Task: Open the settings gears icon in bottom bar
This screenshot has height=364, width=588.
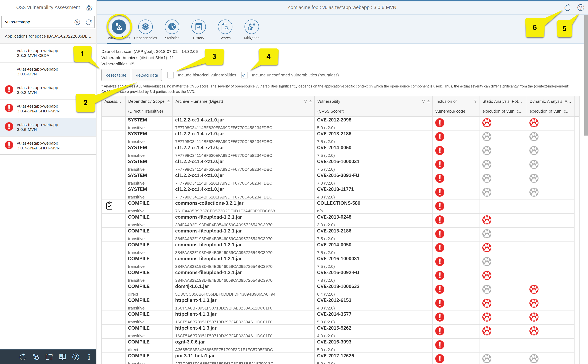Action: pyautogui.click(x=36, y=357)
